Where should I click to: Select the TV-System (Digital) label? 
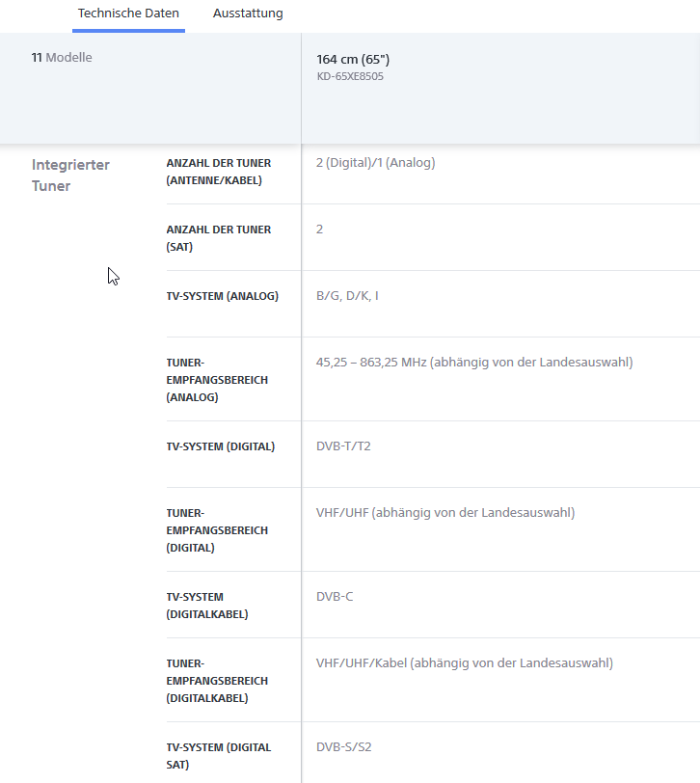220,446
